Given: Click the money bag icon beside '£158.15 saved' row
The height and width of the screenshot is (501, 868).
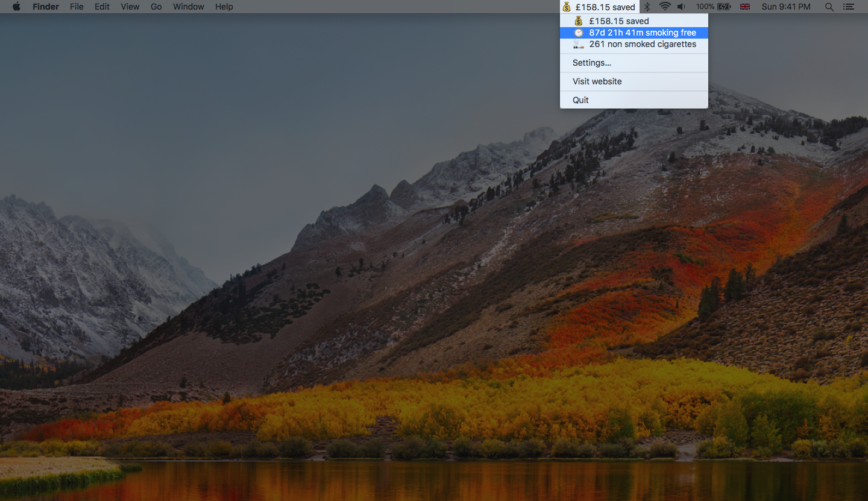Looking at the screenshot, I should pos(579,21).
